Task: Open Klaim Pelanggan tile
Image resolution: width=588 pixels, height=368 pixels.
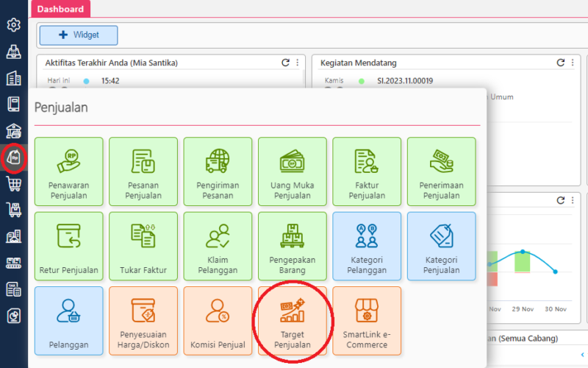Action: (218, 247)
